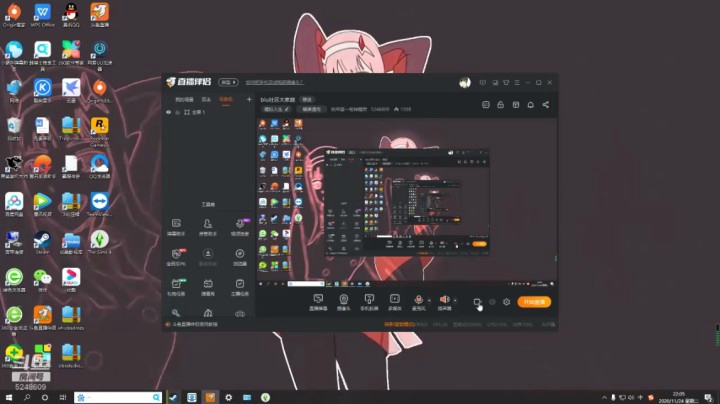
Task: Switch to the second scene tab
Action: coord(206,99)
